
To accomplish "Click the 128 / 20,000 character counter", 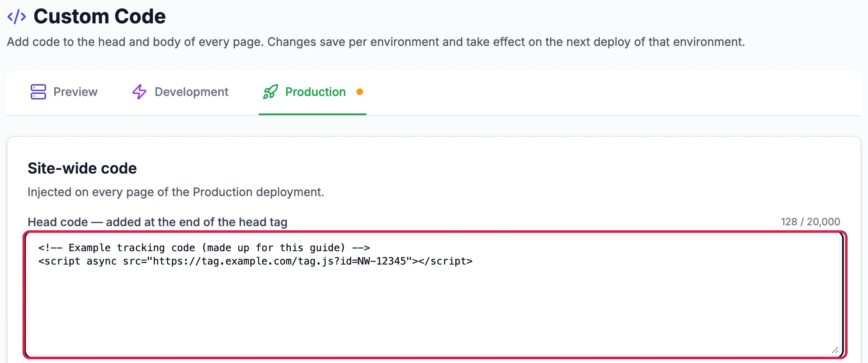I will (810, 222).
